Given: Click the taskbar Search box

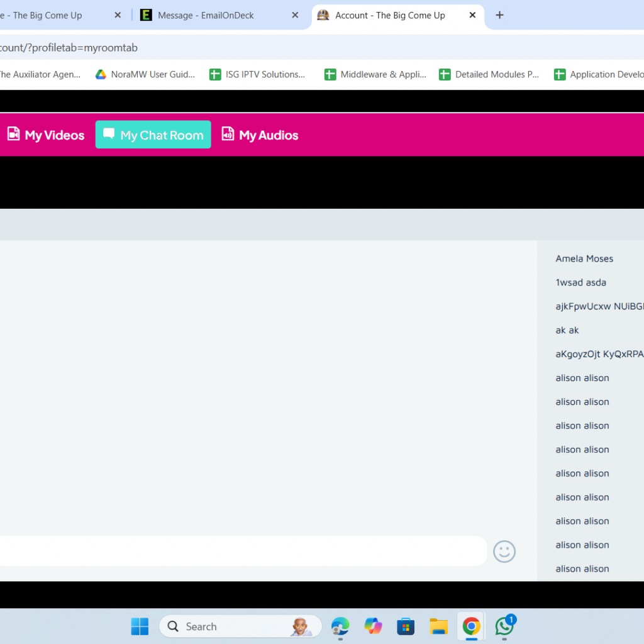Looking at the screenshot, I should tap(239, 626).
